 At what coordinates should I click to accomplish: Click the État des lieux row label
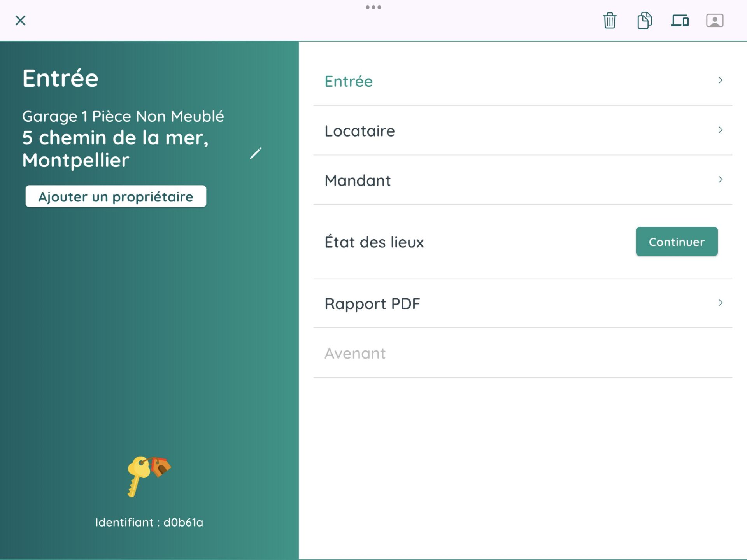click(375, 241)
